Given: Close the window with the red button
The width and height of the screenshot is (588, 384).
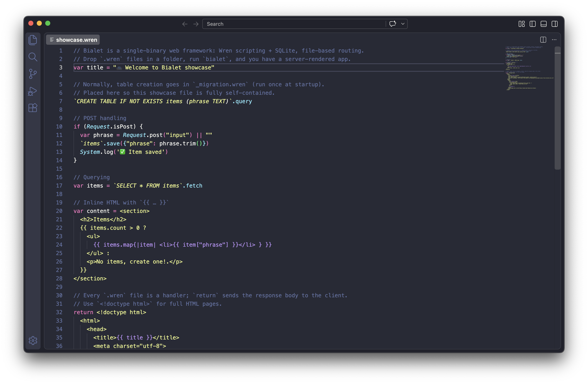Looking at the screenshot, I should (x=31, y=23).
